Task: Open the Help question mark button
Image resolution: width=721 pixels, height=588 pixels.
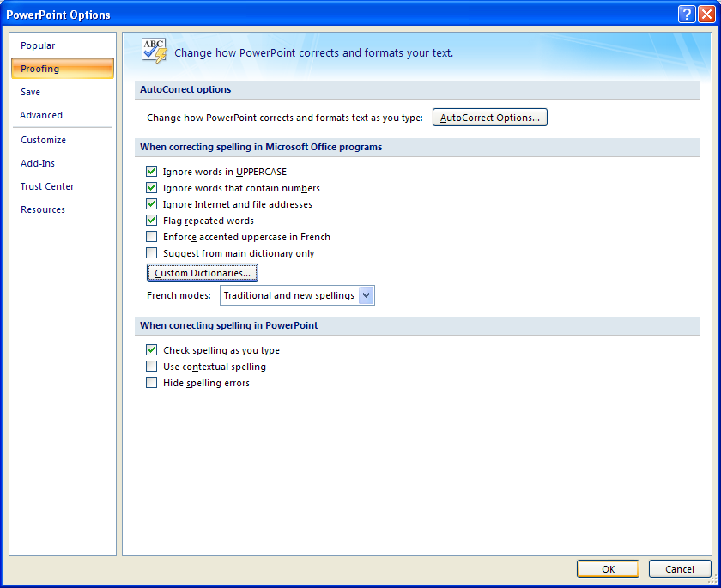Action: (x=687, y=15)
